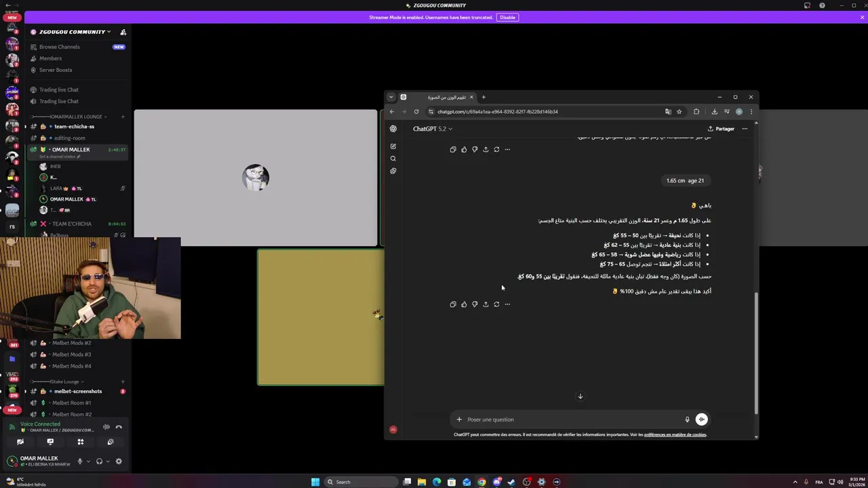Copy the upper ChatGPT response
This screenshot has height=488, width=868.
click(x=453, y=149)
